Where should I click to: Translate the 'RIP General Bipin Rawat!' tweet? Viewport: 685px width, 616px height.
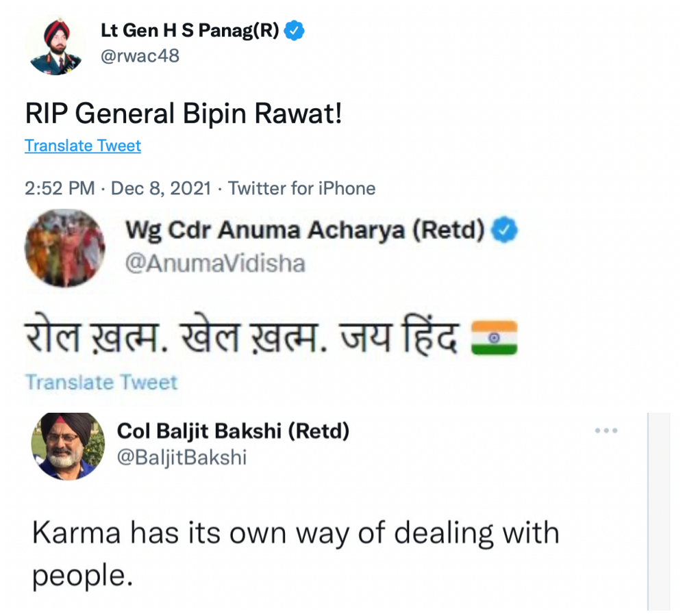(83, 146)
